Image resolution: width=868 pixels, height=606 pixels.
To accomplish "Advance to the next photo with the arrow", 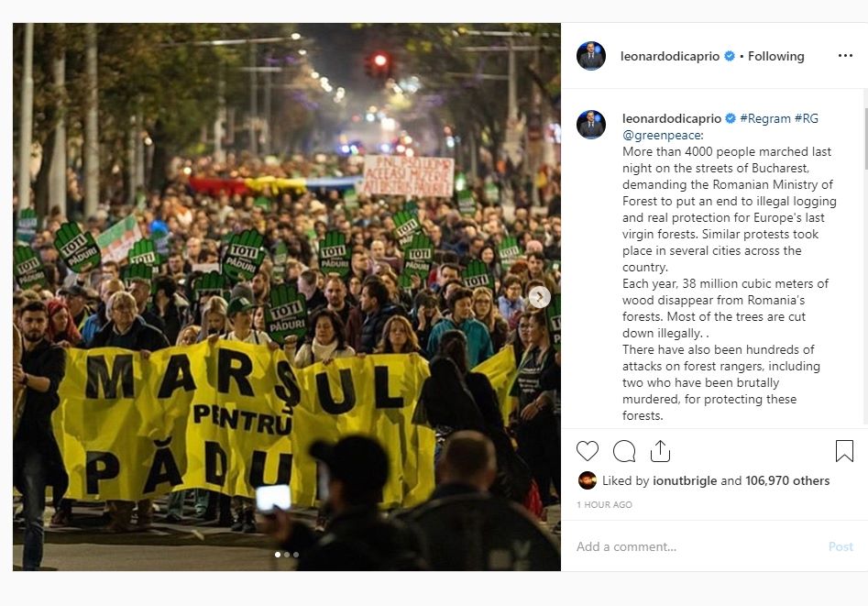I will coord(540,297).
